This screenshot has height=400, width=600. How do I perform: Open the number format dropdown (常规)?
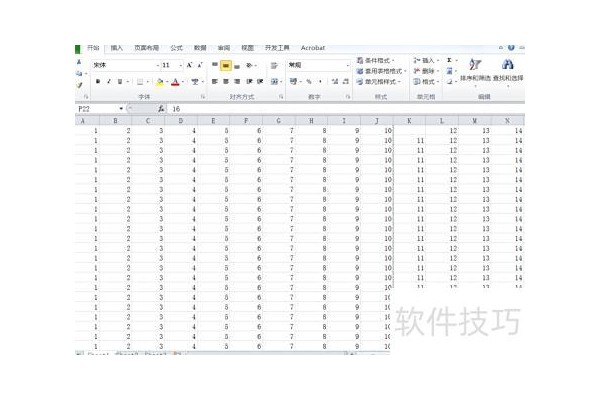pos(347,65)
